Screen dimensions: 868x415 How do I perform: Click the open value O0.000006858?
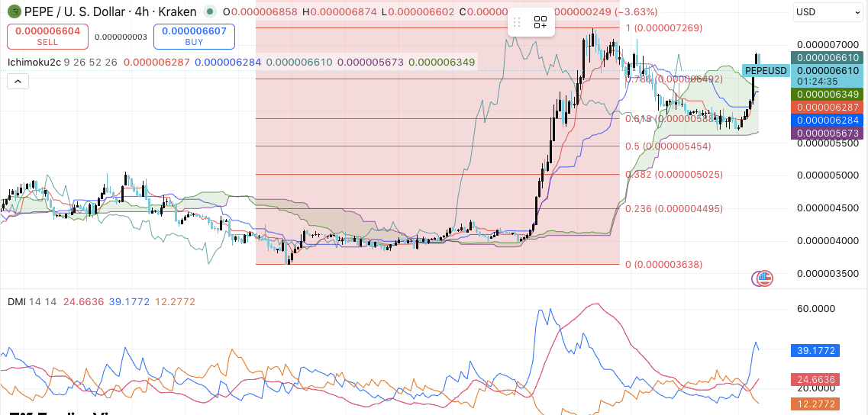(261, 11)
